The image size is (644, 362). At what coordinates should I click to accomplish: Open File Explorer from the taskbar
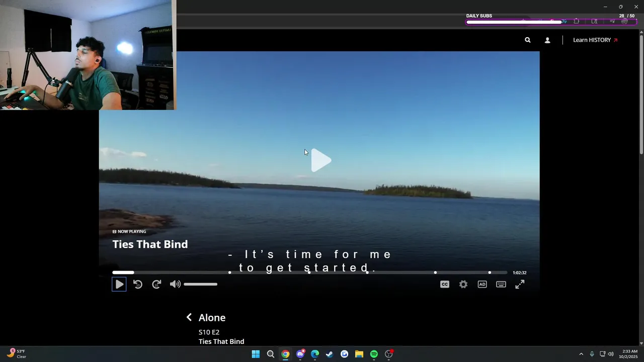[359, 354]
